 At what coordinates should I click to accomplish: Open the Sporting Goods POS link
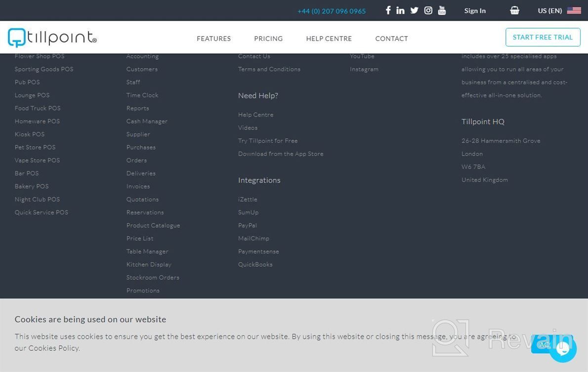tap(44, 69)
